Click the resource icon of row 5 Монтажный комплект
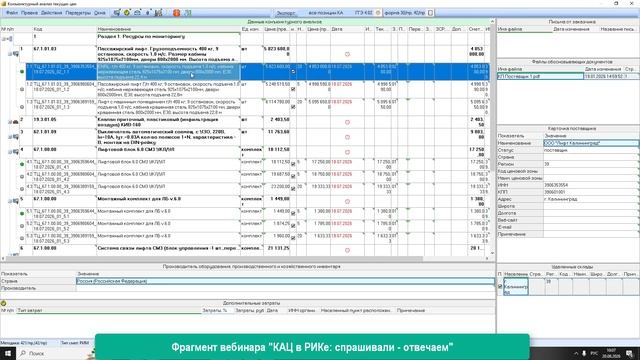 click(16, 201)
